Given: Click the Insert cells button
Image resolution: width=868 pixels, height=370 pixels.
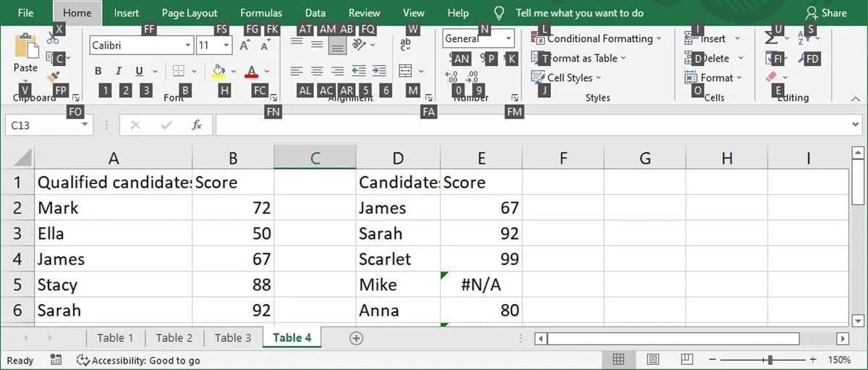Looking at the screenshot, I should (x=713, y=38).
